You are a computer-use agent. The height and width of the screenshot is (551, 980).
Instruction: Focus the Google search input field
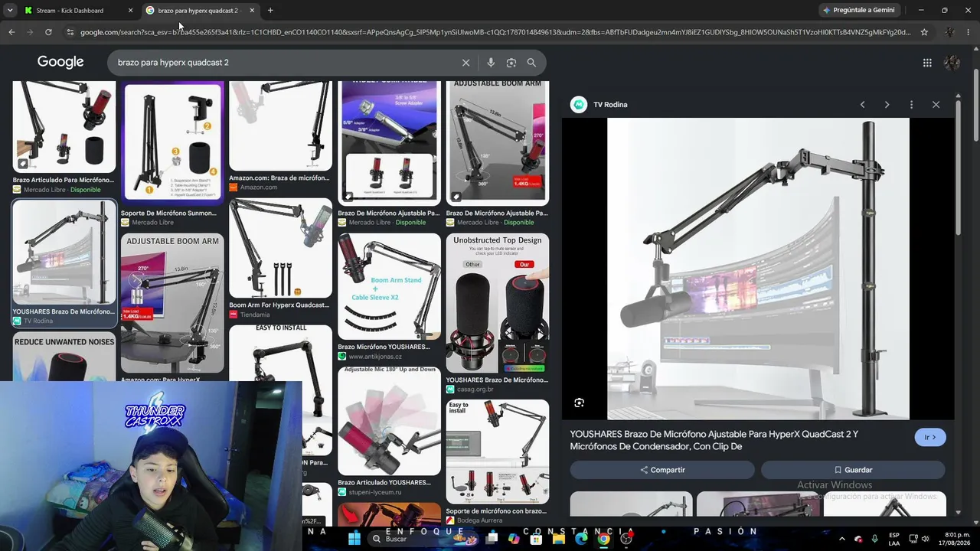[283, 63]
